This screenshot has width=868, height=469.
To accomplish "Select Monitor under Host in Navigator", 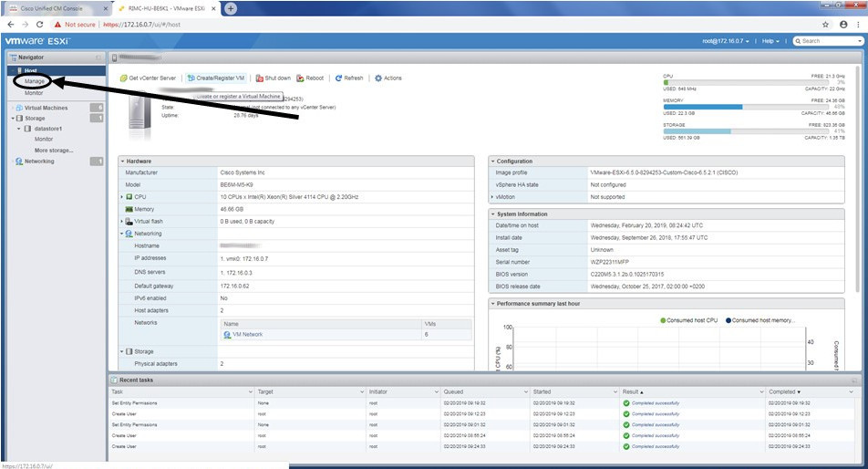I will [34, 93].
